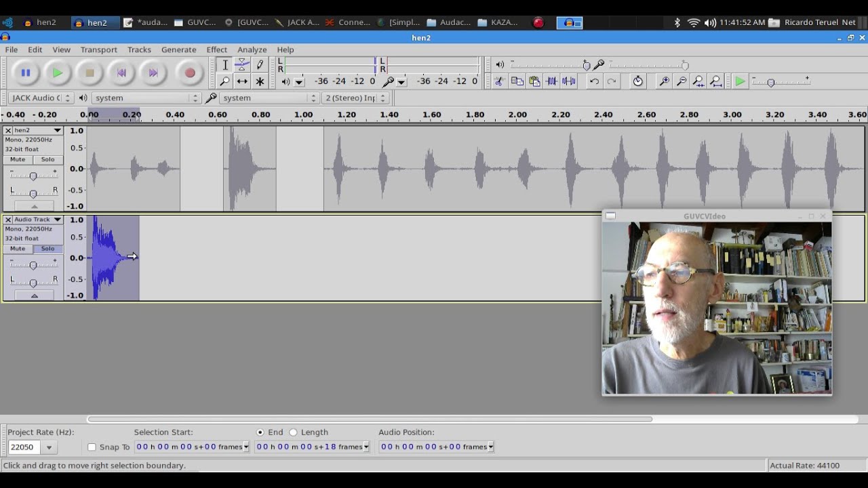This screenshot has height=488, width=868.
Task: Click the Audio Position time field
Action: [x=437, y=447]
